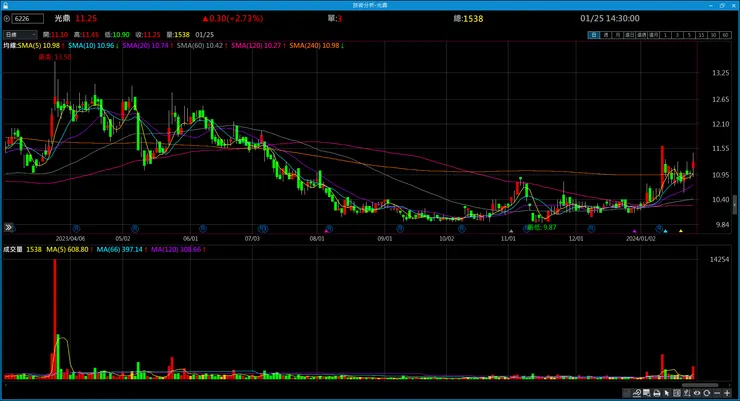Screen dimensions: 740x401
Task: Click the volume MA(120) 308.66 label
Action: (x=177, y=249)
